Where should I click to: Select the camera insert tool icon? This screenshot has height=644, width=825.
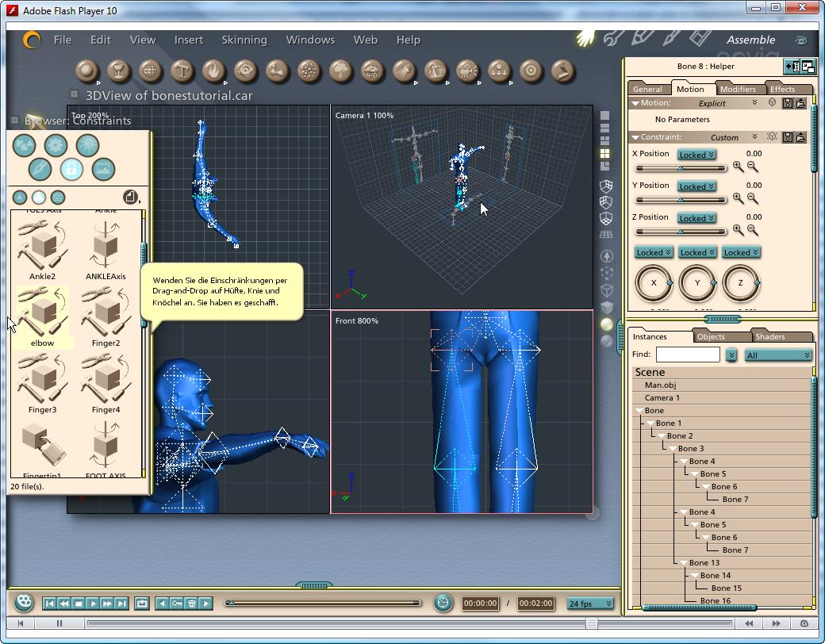[468, 71]
